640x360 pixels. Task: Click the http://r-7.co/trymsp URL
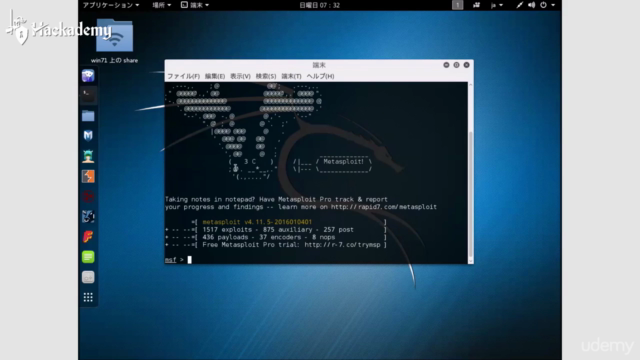coord(342,245)
